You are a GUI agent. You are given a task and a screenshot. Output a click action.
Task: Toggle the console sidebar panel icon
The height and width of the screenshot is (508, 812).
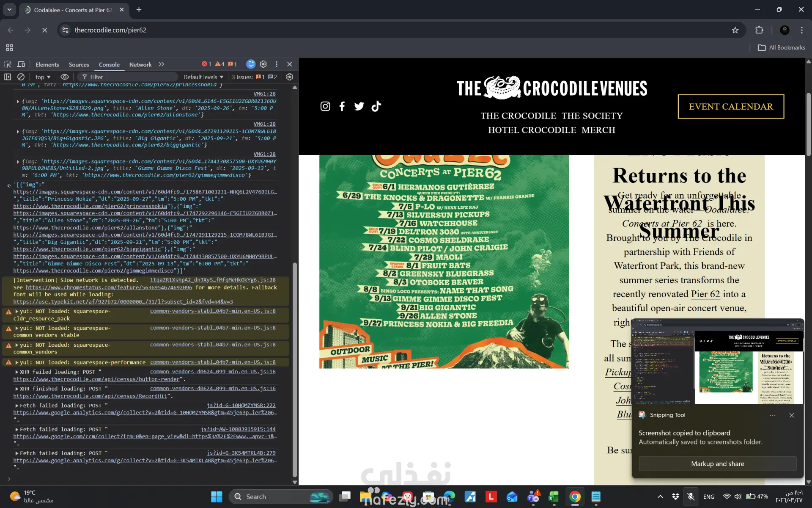pos(8,77)
